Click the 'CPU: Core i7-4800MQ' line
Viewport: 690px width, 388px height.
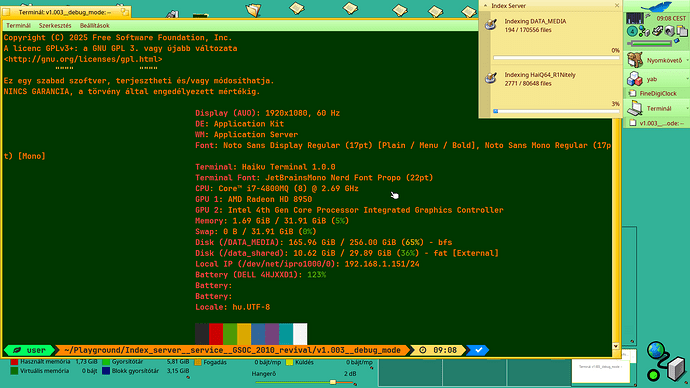[x=277, y=188]
